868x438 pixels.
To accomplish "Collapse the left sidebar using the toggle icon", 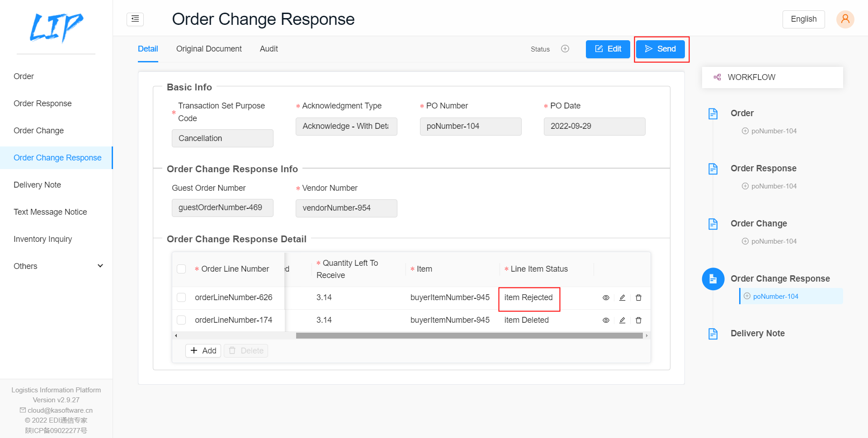I will tap(135, 19).
